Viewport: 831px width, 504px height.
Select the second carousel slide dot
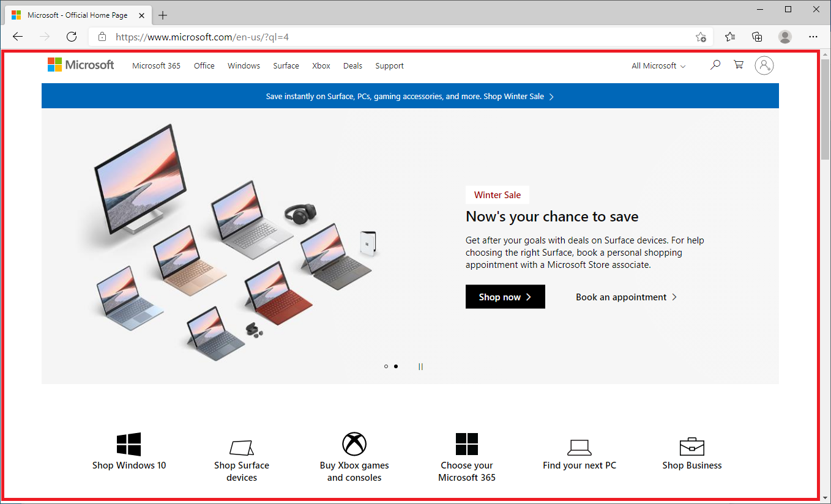(396, 366)
